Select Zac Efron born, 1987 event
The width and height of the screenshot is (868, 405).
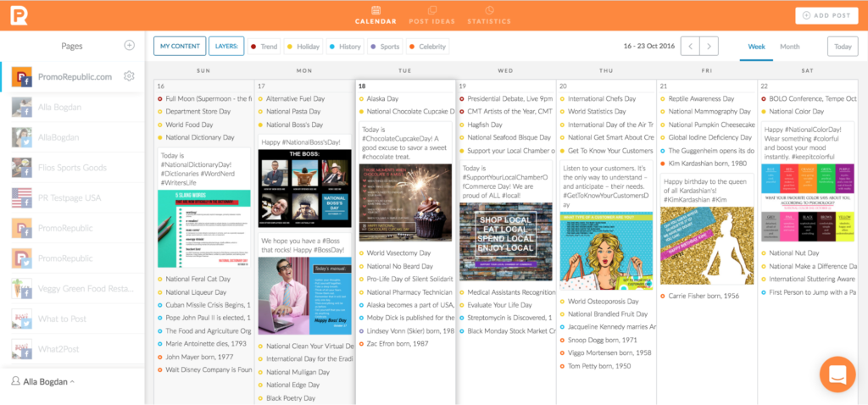point(394,344)
